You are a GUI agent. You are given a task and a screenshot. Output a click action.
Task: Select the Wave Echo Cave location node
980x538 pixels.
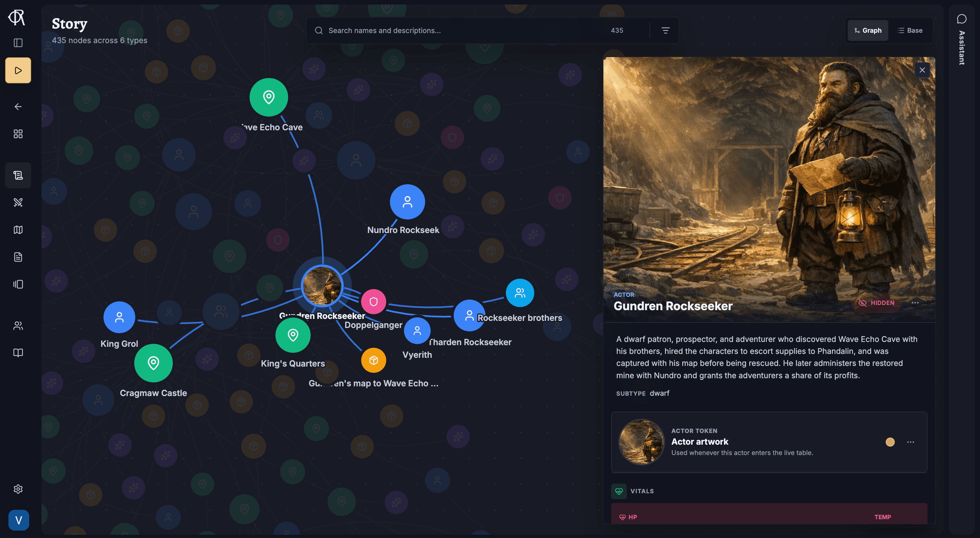point(269,97)
